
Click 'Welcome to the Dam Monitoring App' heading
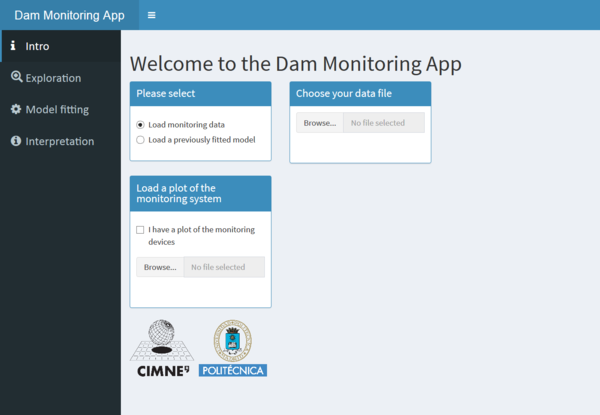click(x=296, y=63)
